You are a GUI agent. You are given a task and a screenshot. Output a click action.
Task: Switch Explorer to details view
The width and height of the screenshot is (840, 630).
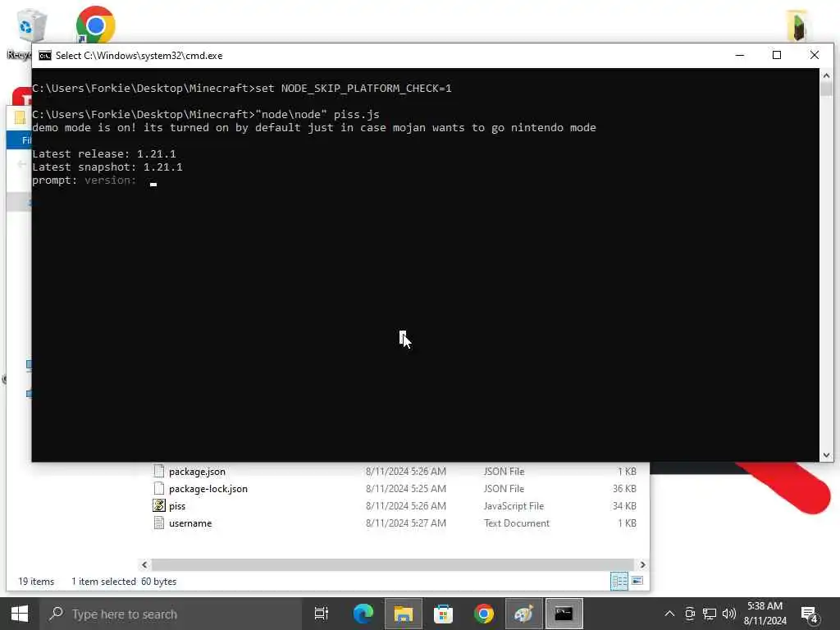[x=619, y=582]
